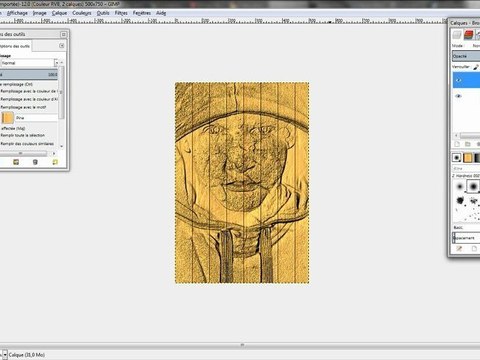The width and height of the screenshot is (480, 360).
Task: Create a new brush icon
Action: click(474, 249)
